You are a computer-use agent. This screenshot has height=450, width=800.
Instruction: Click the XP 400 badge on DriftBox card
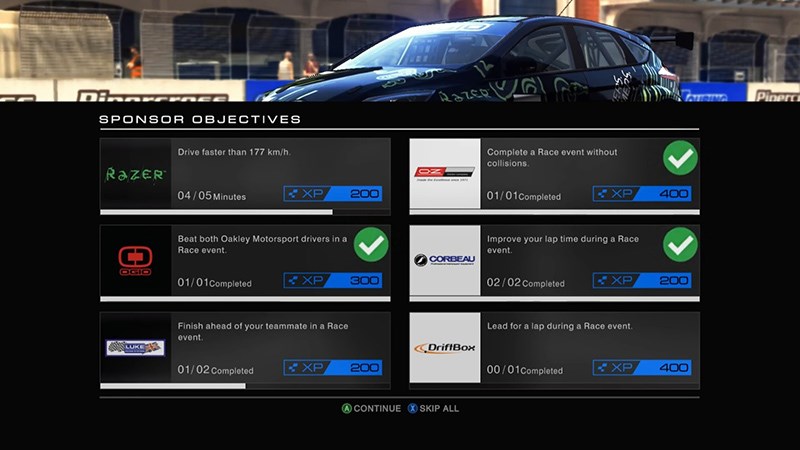point(642,368)
